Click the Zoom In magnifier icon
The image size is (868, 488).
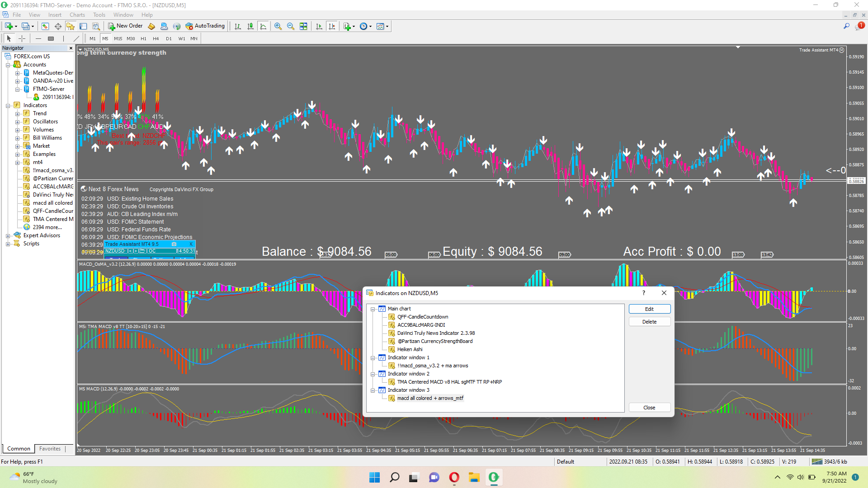click(278, 26)
